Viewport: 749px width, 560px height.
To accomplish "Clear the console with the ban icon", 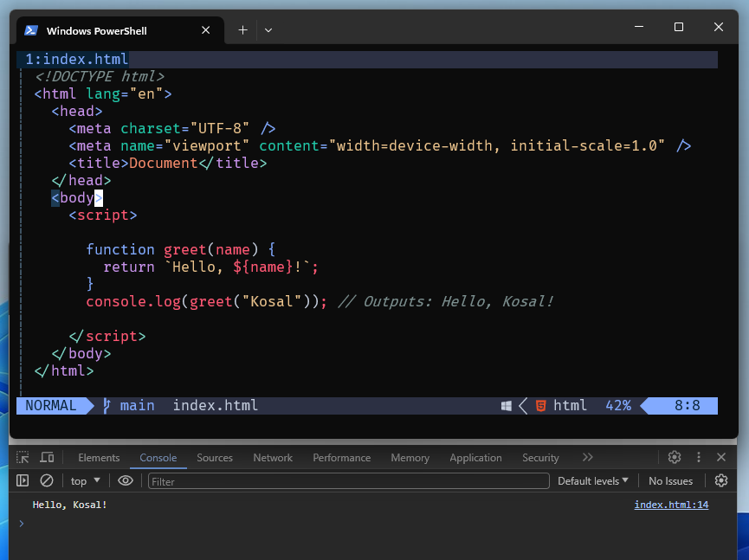I will (47, 480).
